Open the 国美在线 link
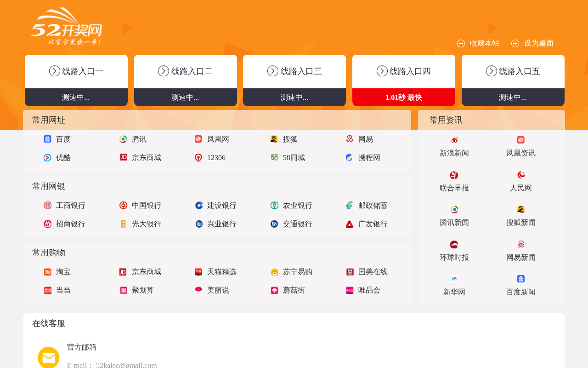Screen dimensions: 588x368 tap(373, 272)
